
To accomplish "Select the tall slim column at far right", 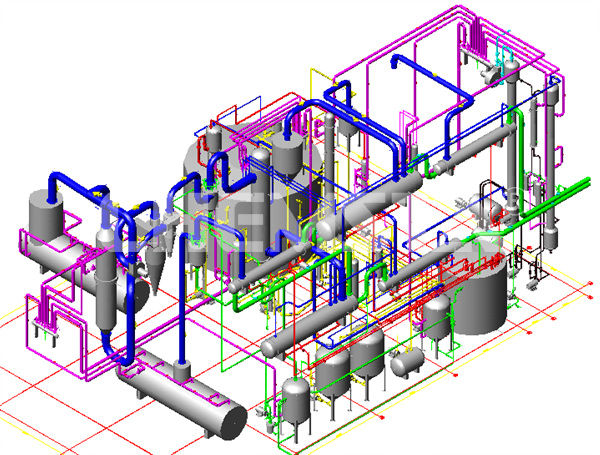I will pyautogui.click(x=548, y=170).
